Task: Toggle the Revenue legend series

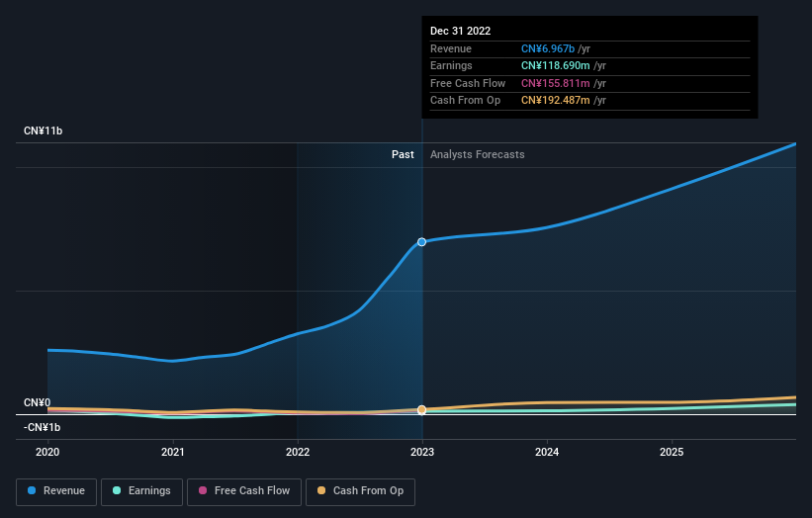Action: tap(56, 491)
